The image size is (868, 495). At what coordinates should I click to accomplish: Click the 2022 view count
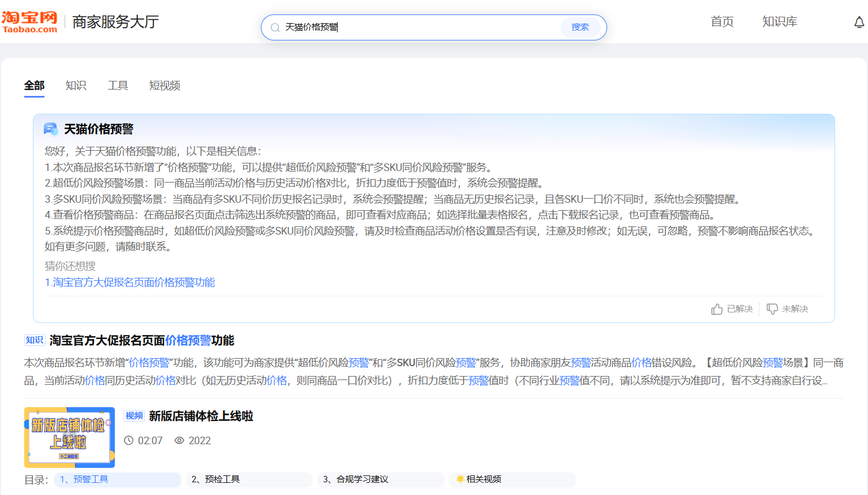[x=200, y=441]
